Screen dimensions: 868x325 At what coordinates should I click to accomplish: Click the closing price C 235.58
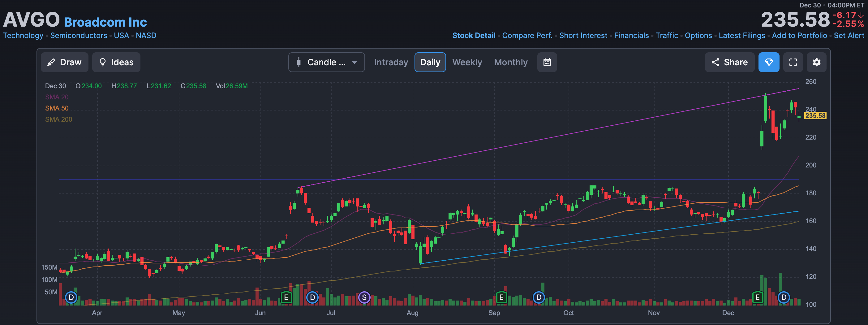point(193,86)
